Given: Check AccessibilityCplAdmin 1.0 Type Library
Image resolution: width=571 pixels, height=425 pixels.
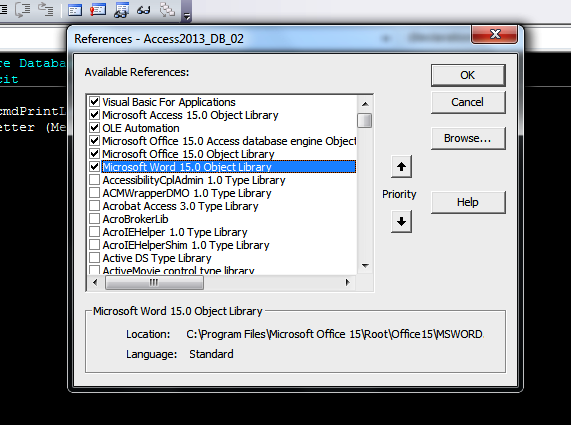Looking at the screenshot, I should [x=94, y=180].
